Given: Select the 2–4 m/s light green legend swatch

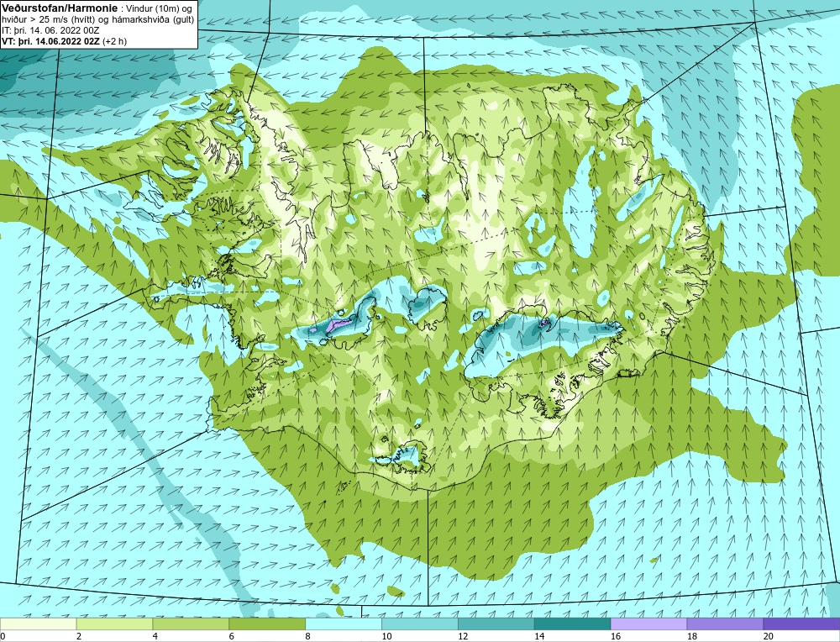Looking at the screenshot, I should tap(114, 624).
